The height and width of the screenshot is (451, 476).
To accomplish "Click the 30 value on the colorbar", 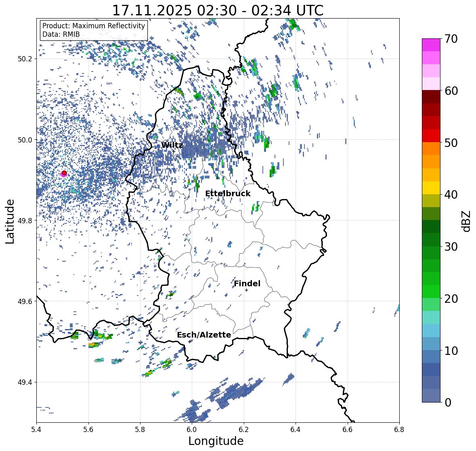I will (451, 246).
